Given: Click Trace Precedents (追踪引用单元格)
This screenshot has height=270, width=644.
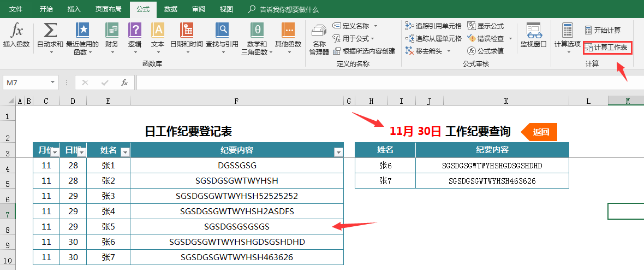Looking at the screenshot, I should click(433, 26).
